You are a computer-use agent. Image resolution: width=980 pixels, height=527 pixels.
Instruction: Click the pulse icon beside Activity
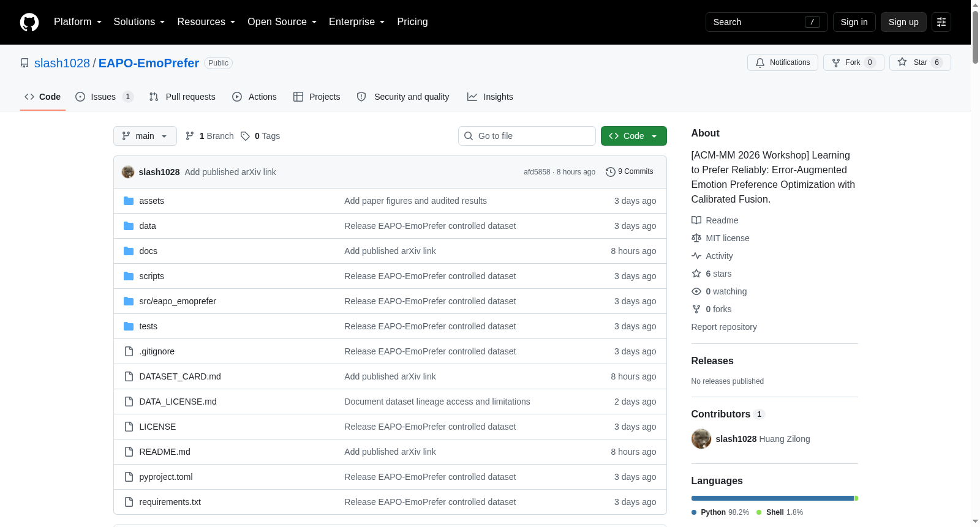click(x=696, y=256)
